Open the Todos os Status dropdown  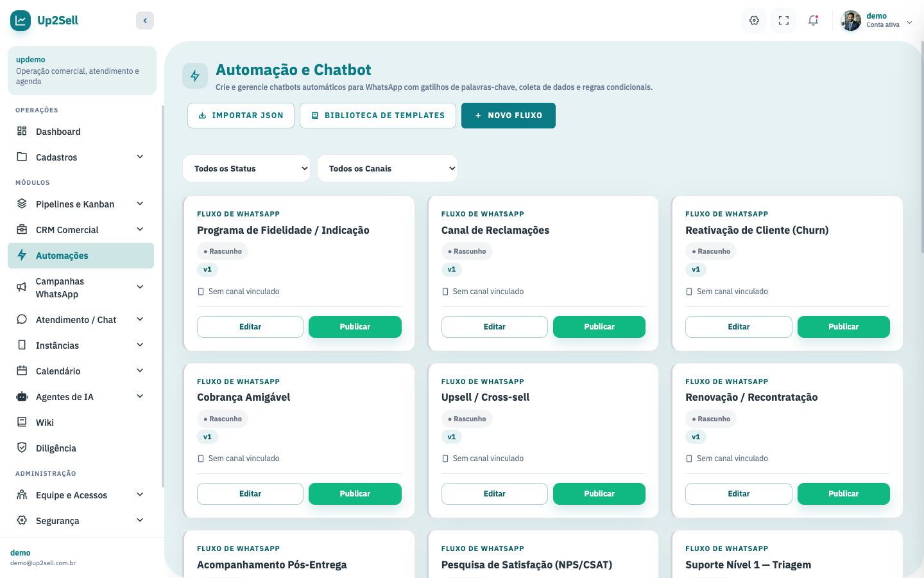click(246, 168)
